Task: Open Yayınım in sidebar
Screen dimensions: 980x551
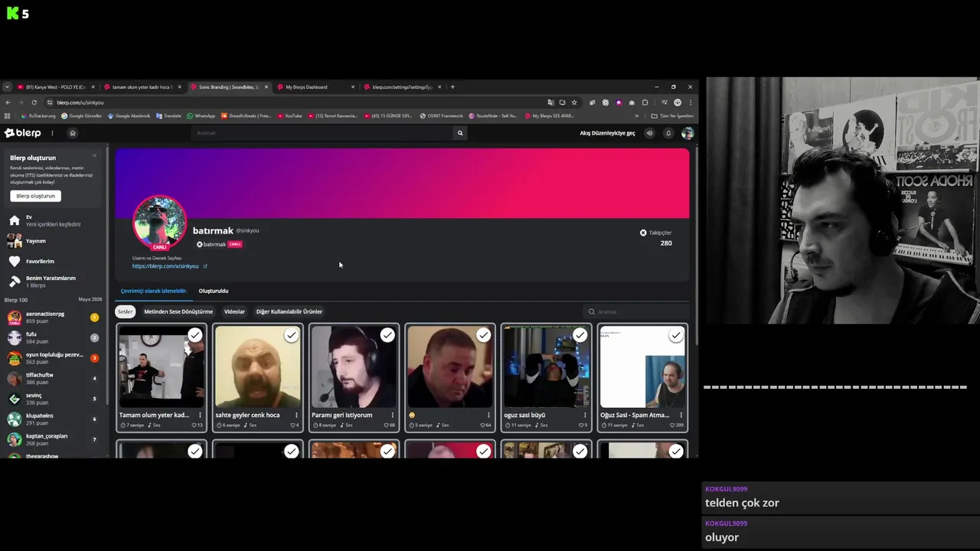Action: 54,240
